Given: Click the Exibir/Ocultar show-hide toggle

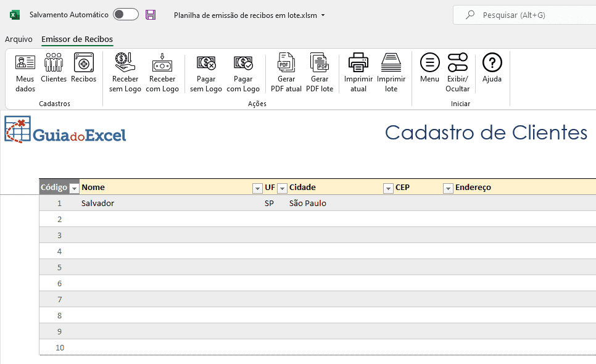Looking at the screenshot, I should tap(458, 72).
